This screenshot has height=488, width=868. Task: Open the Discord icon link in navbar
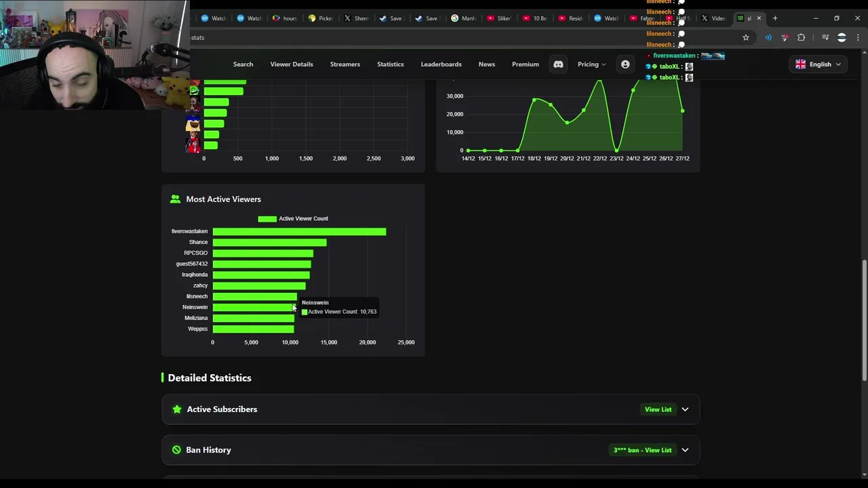click(x=558, y=64)
